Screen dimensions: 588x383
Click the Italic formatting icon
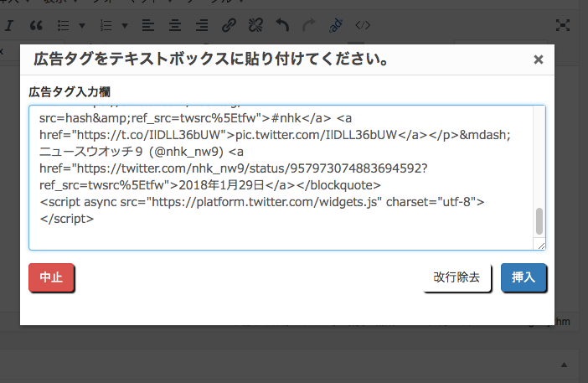point(9,25)
